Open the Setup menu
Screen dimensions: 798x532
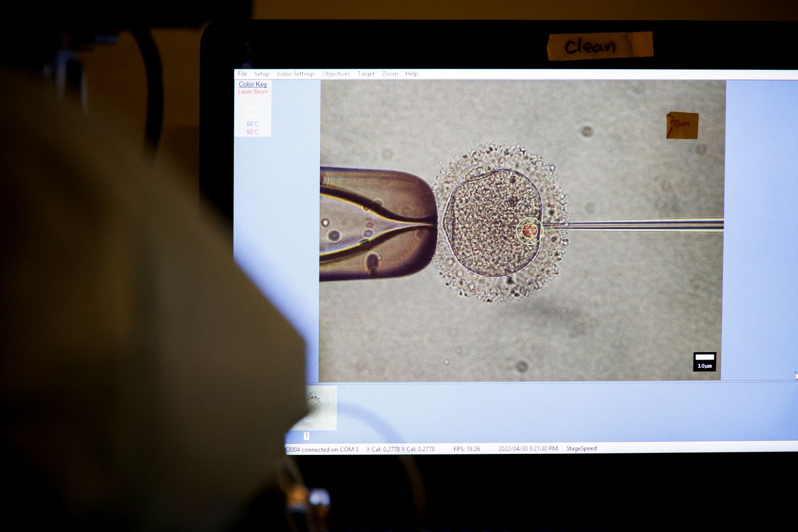coord(262,74)
